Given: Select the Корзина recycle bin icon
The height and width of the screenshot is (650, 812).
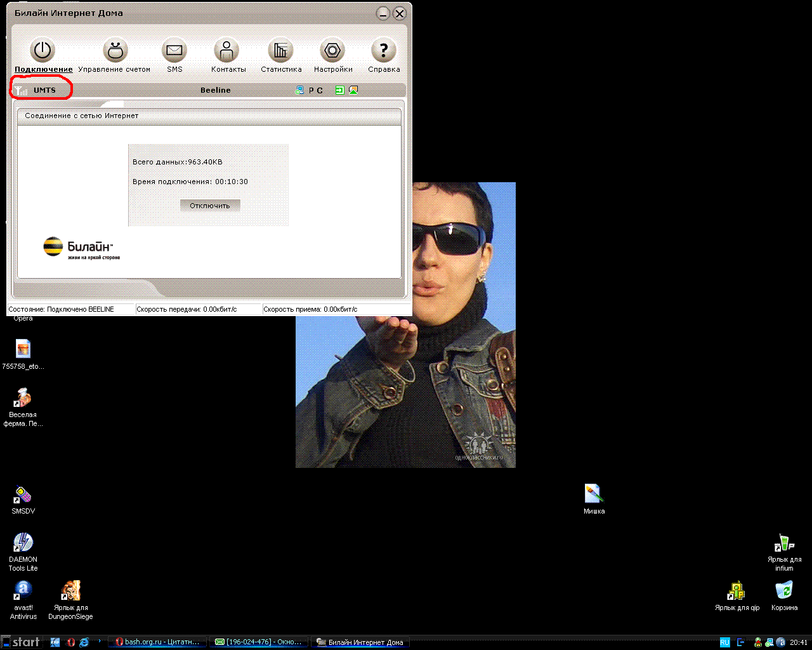Looking at the screenshot, I should 784,591.
